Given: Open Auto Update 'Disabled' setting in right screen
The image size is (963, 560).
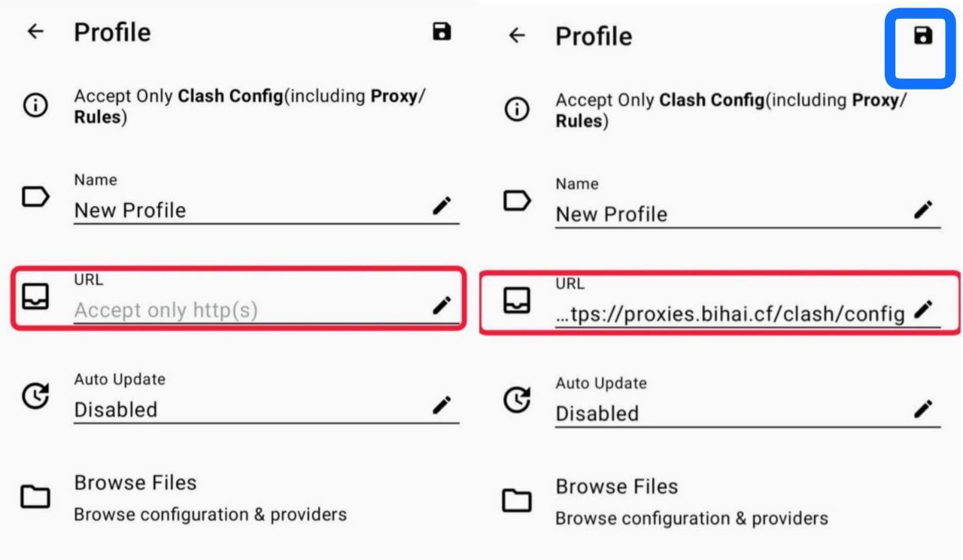Looking at the screenshot, I should pyautogui.click(x=730, y=413).
